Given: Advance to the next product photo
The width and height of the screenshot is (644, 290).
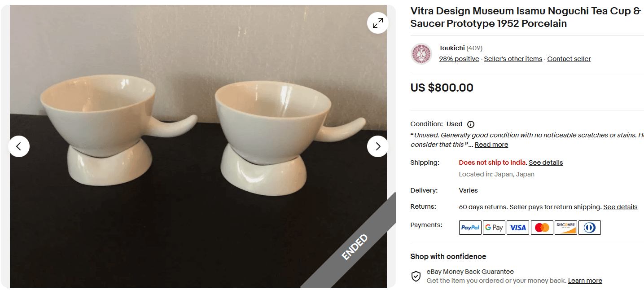Looking at the screenshot, I should pos(377,146).
